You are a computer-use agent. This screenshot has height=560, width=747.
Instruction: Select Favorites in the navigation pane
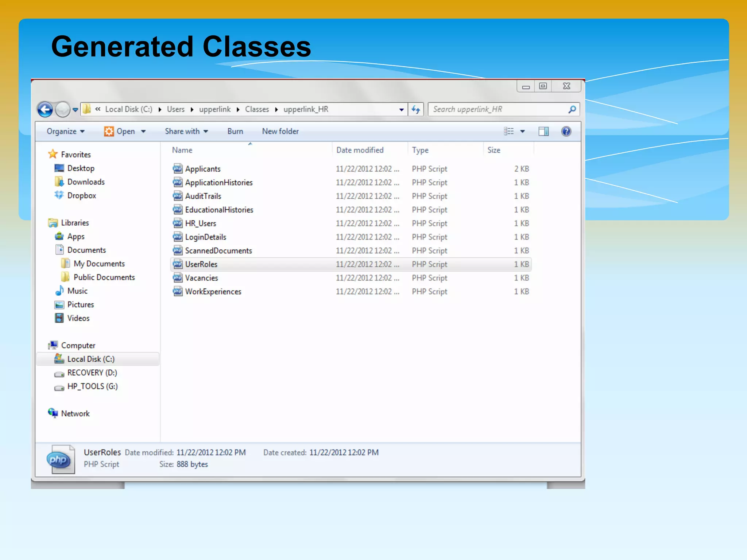69,154
